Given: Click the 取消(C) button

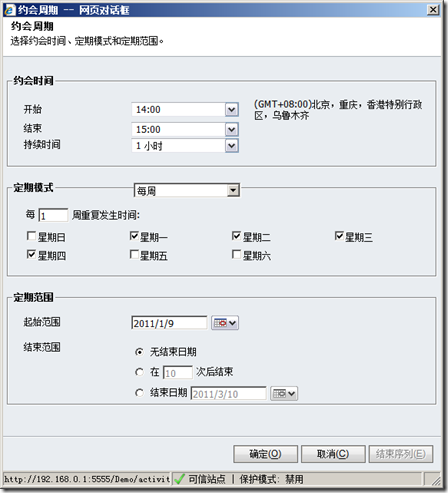Looking at the screenshot, I should [333, 454].
